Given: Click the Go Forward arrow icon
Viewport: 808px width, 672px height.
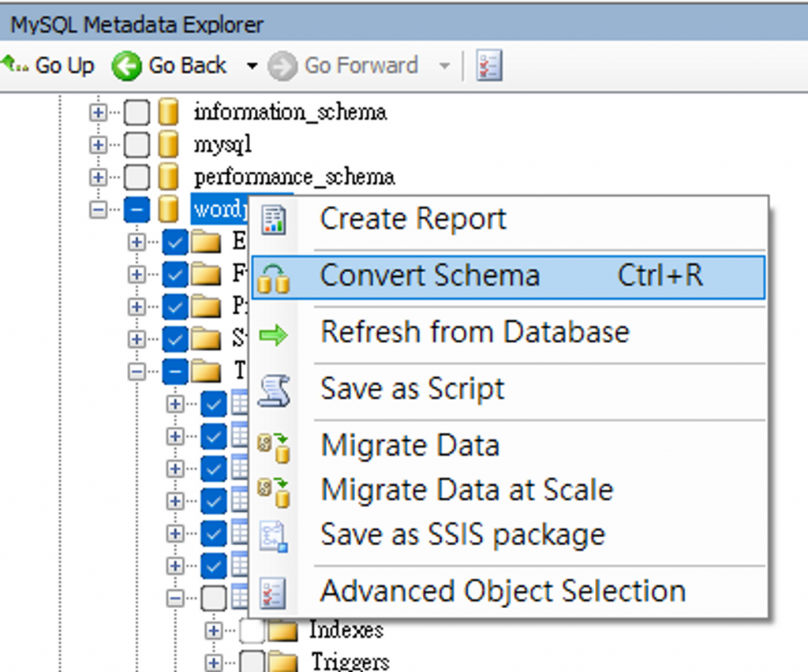Looking at the screenshot, I should coord(282,66).
